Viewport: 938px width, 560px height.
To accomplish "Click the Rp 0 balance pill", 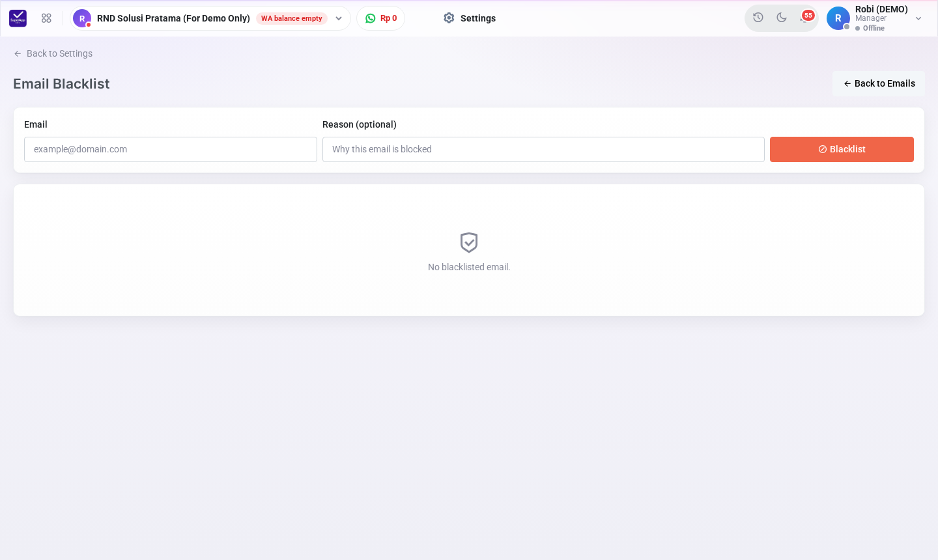I will coord(381,18).
